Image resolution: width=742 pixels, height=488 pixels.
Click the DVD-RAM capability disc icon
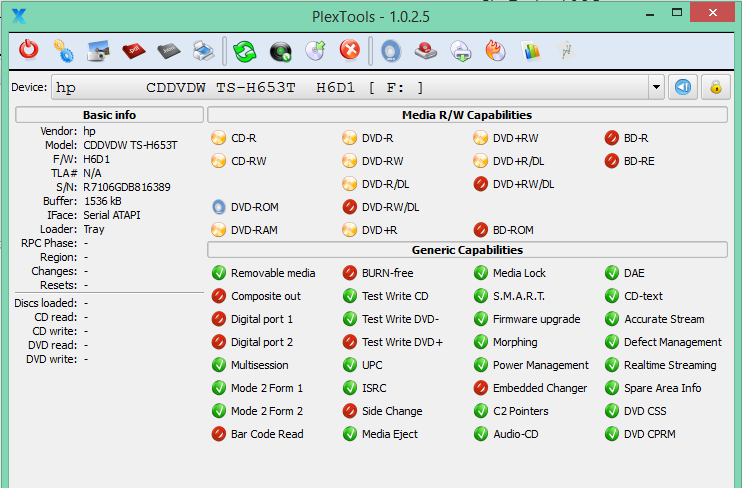[x=219, y=230]
